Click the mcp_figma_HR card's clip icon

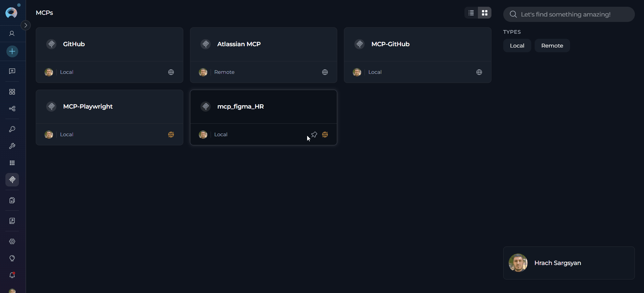coord(206,107)
